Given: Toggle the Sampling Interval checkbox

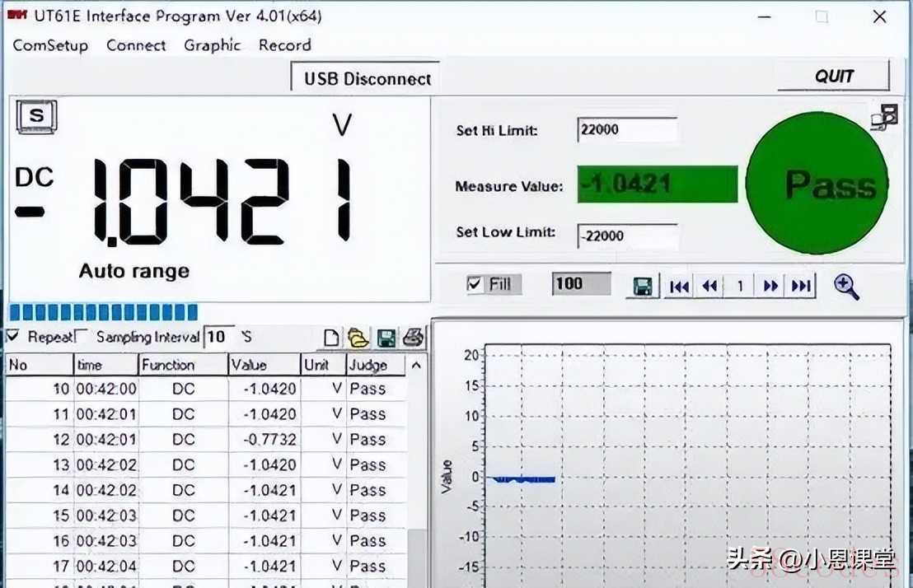Looking at the screenshot, I should [x=82, y=336].
